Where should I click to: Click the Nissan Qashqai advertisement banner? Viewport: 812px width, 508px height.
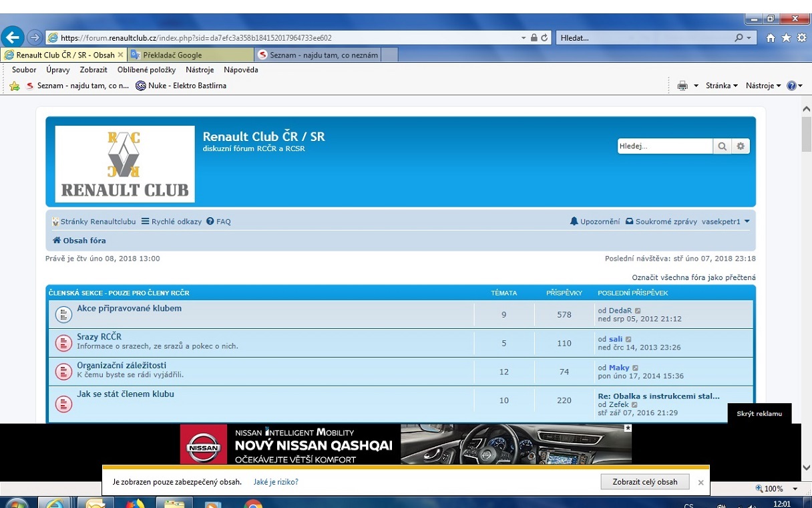click(x=406, y=444)
